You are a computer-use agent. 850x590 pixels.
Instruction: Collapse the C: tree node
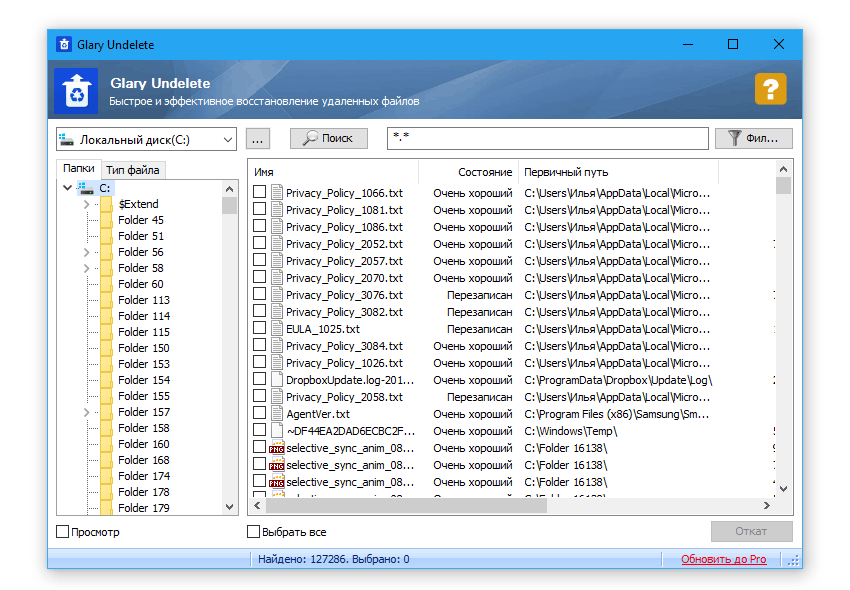pos(67,188)
